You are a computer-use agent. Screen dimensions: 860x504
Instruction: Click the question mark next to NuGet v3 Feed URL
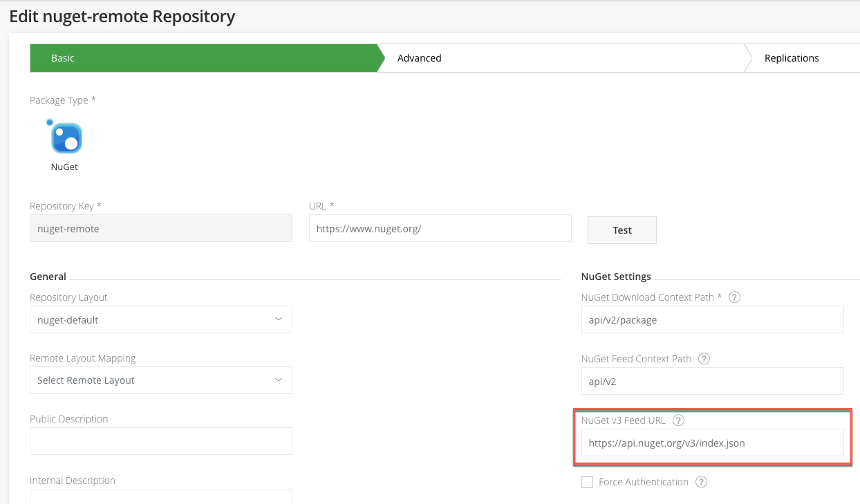[x=678, y=420]
